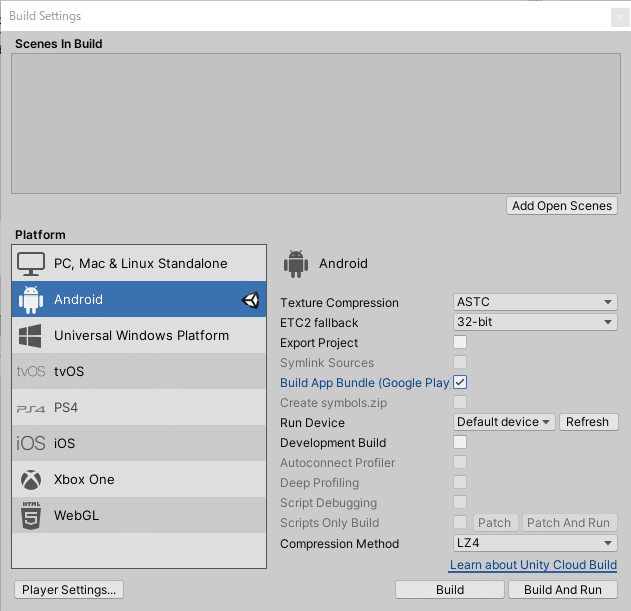Click the iOS platform icon

[32, 444]
